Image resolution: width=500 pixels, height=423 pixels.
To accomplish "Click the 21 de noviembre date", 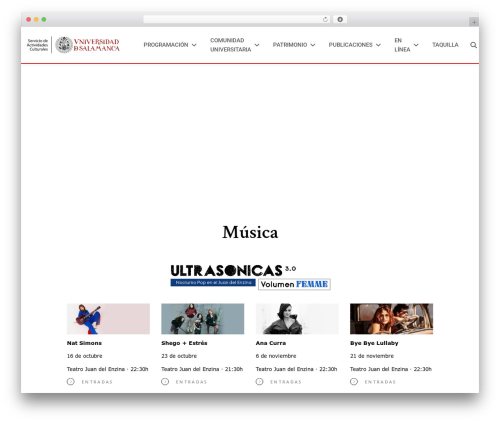I will (x=372, y=356).
